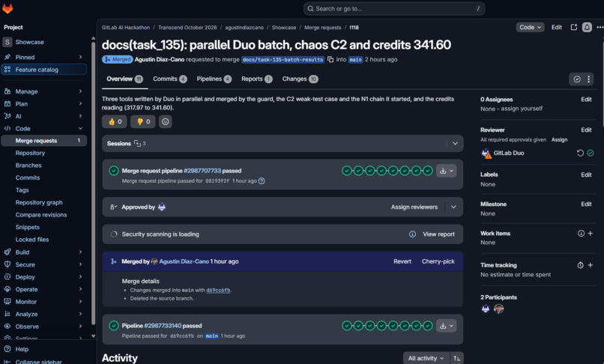Click Agustin participant avatar
The height and width of the screenshot is (364, 604).
click(x=499, y=309)
